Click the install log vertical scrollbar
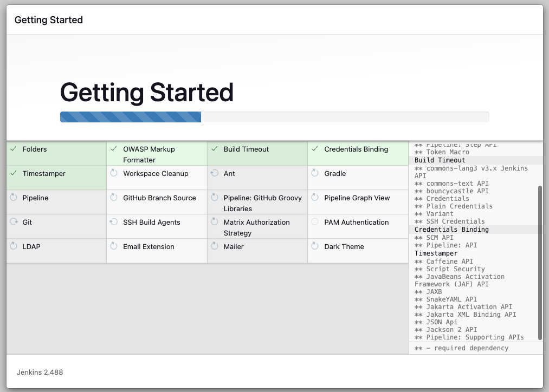The height and width of the screenshot is (392, 549). click(540, 262)
